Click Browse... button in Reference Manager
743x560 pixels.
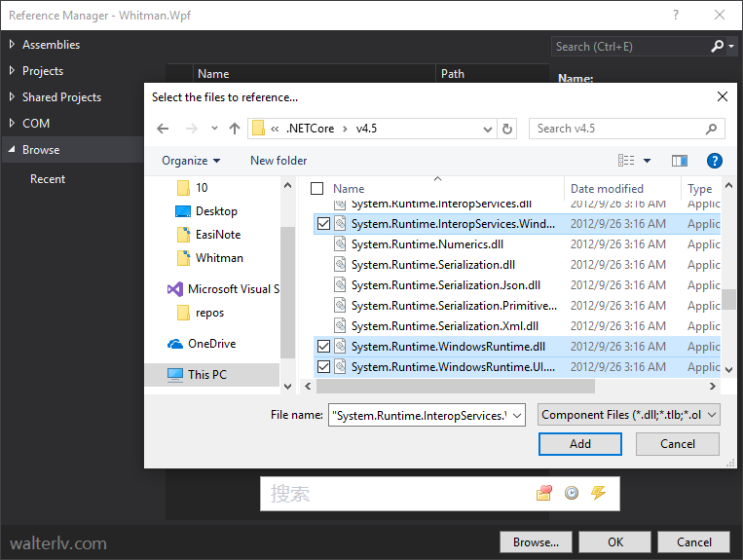tap(536, 542)
